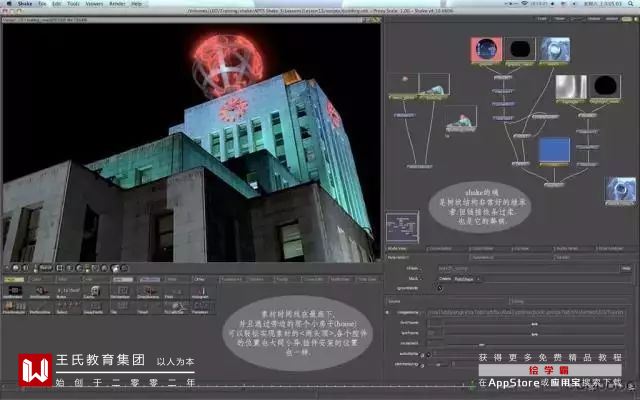The height and width of the screenshot is (400, 640).
Task: Switch to the Audio Panel tab
Action: point(574,248)
